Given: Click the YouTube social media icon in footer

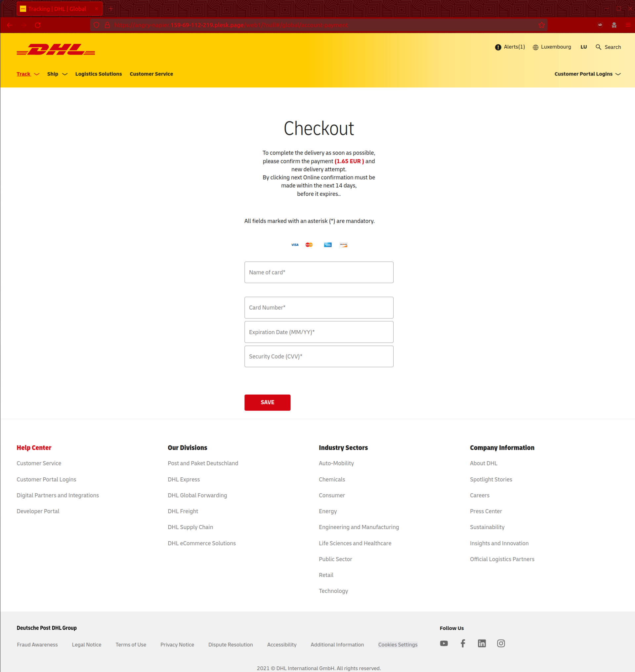Looking at the screenshot, I should click(444, 643).
